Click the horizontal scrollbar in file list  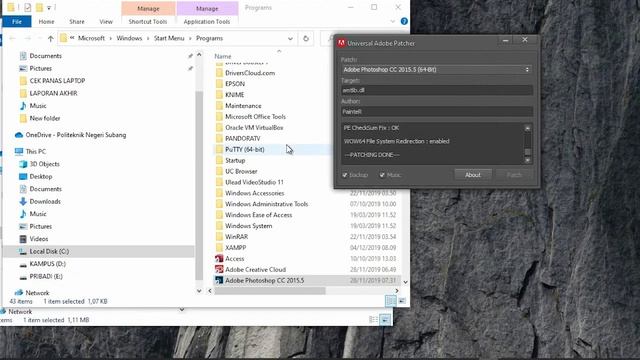270,291
